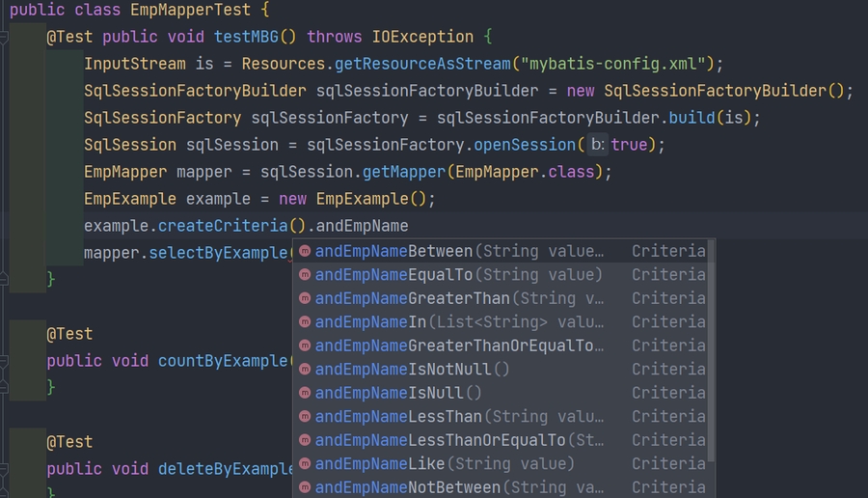Image resolution: width=868 pixels, height=498 pixels.
Task: Click the method icon beside andEmpNameGreaterThan
Action: 305,298
